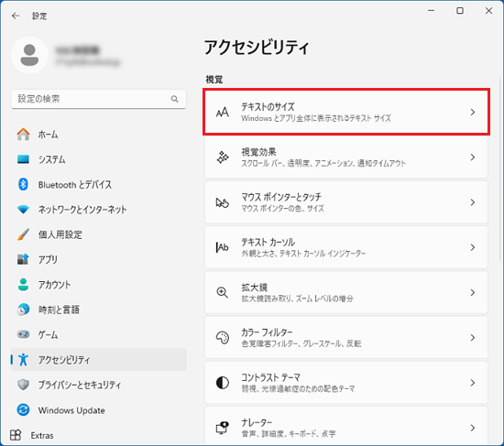Maximize the 設定 window
This screenshot has width=504, height=446.
[460, 11]
